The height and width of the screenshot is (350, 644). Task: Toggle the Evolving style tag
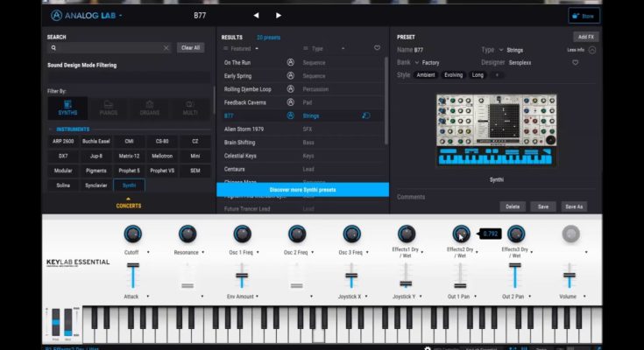[x=454, y=75]
